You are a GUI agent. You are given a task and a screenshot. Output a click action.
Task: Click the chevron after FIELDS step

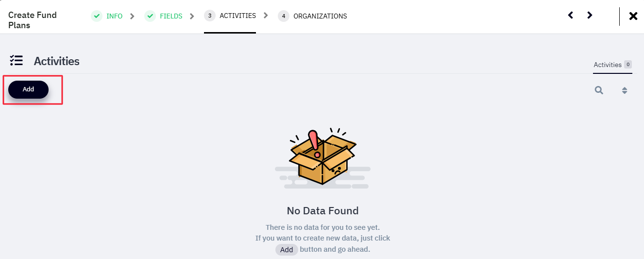point(192,16)
